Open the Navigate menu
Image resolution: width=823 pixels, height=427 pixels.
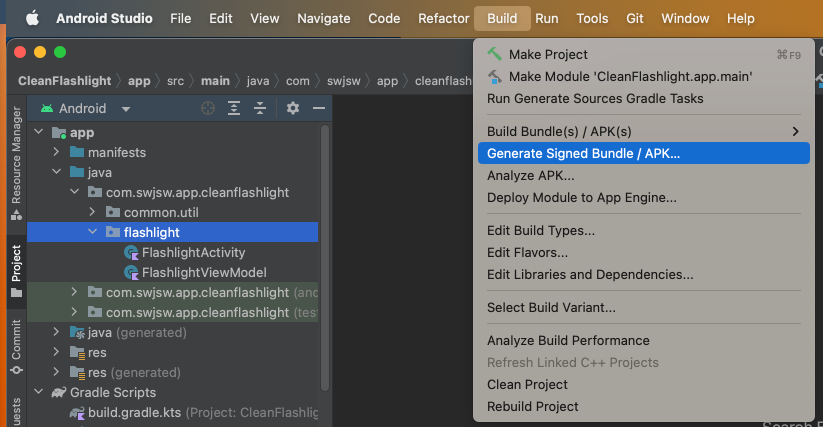pos(324,18)
